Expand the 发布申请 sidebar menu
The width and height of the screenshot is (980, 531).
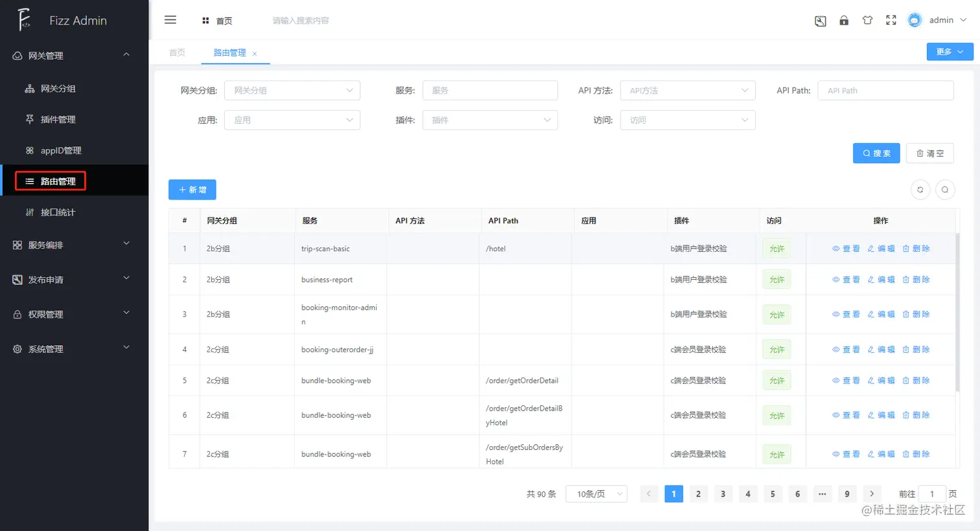74,280
